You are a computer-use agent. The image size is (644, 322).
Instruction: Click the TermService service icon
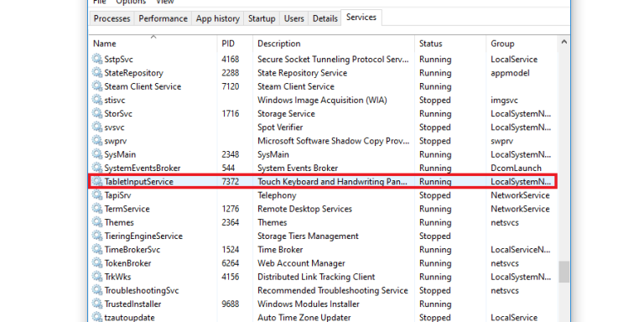click(x=97, y=209)
